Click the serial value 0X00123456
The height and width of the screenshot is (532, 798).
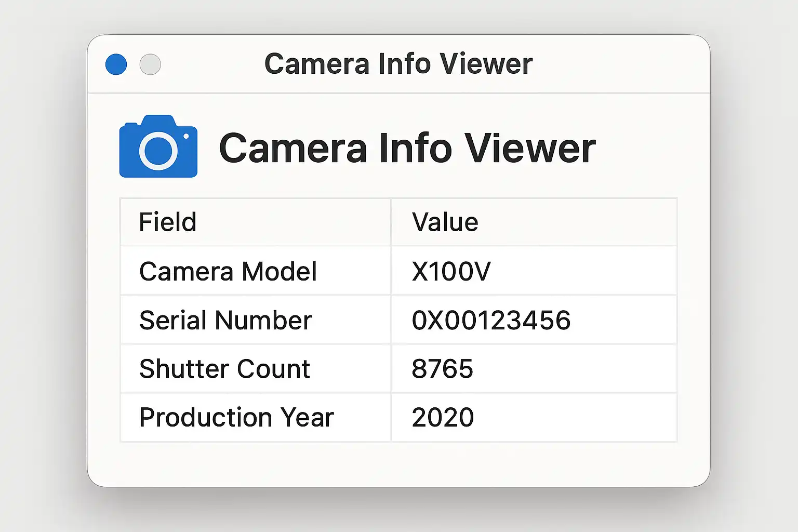(491, 320)
